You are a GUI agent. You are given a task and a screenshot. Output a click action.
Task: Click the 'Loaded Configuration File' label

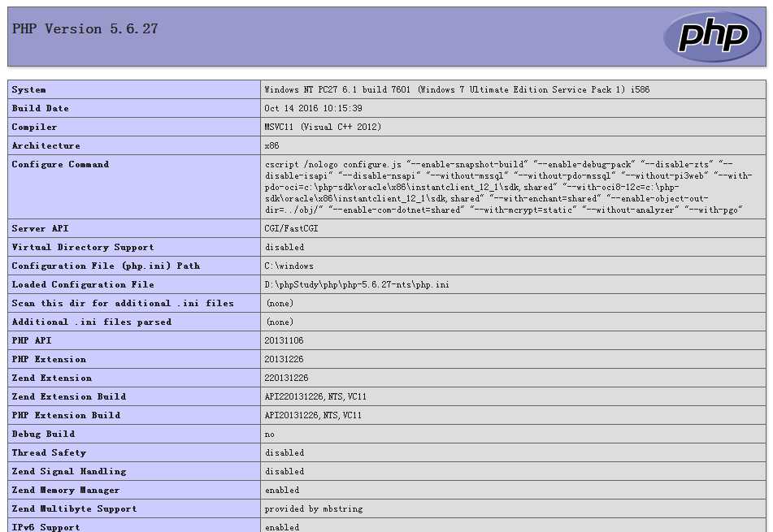pyautogui.click(x=83, y=285)
